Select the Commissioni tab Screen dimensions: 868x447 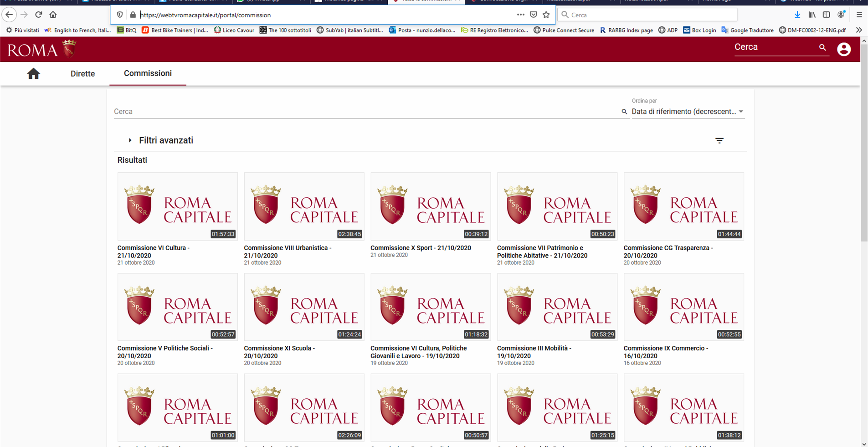pyautogui.click(x=148, y=73)
